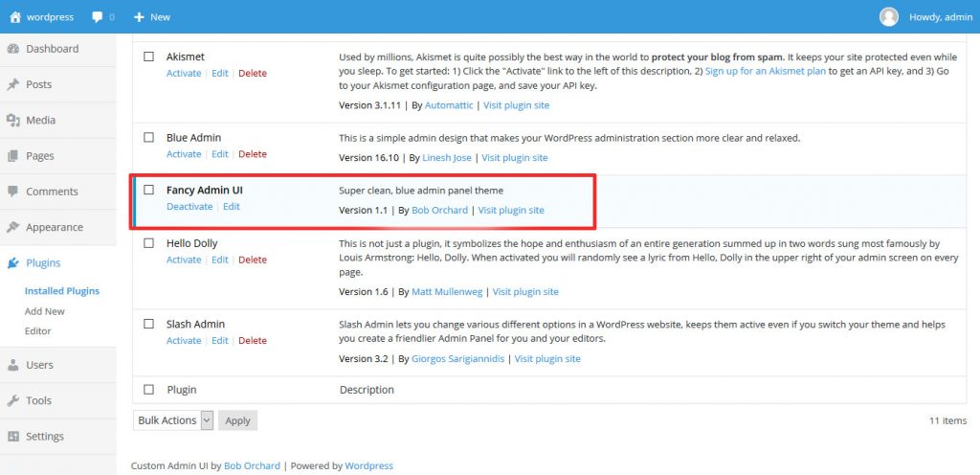Click the Tools wrench icon
Image resolution: width=980 pixels, height=475 pixels.
click(x=13, y=401)
